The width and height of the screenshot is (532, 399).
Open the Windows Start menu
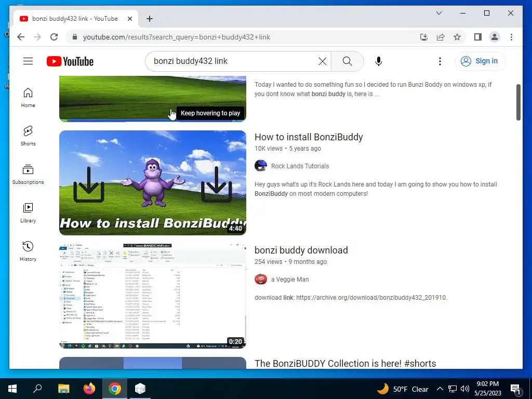point(12,389)
